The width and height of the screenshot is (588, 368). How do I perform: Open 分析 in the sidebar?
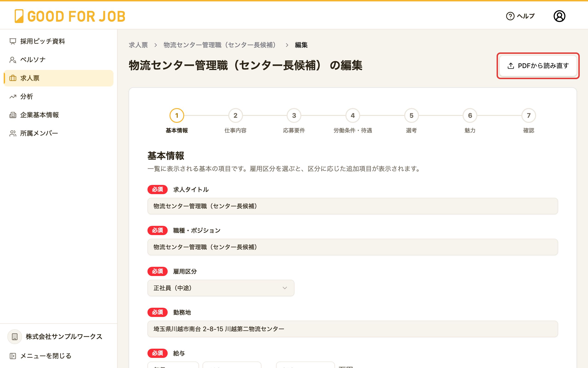point(59,96)
